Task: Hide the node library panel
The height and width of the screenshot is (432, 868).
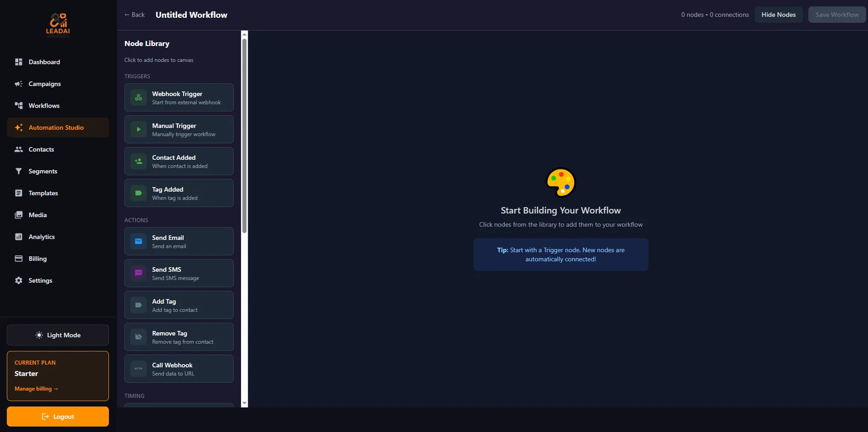Action: [x=778, y=15]
